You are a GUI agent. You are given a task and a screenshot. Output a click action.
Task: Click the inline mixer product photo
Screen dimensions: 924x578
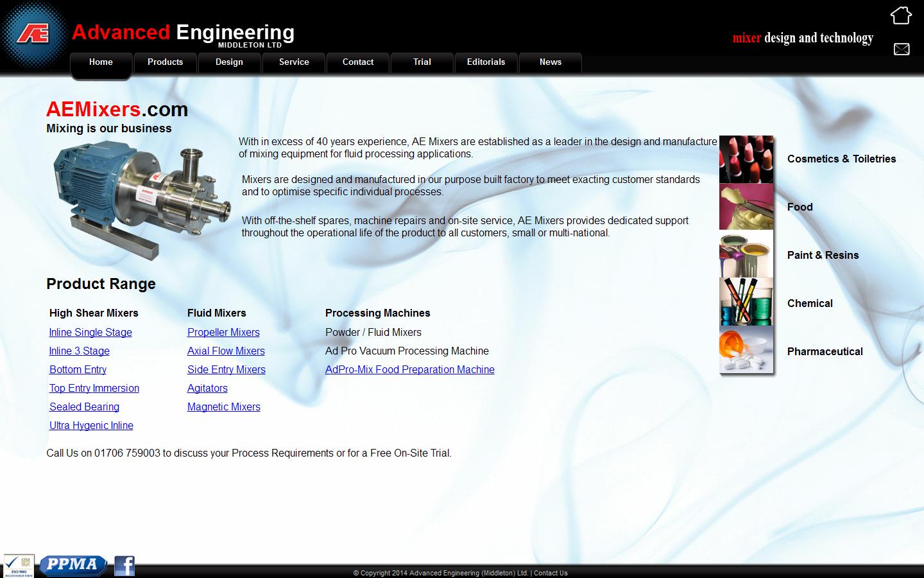tap(140, 199)
